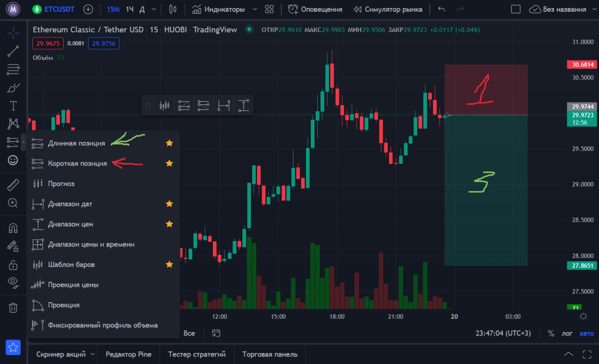Select the text annotation tool
This screenshot has width=599, height=364.
(13, 106)
